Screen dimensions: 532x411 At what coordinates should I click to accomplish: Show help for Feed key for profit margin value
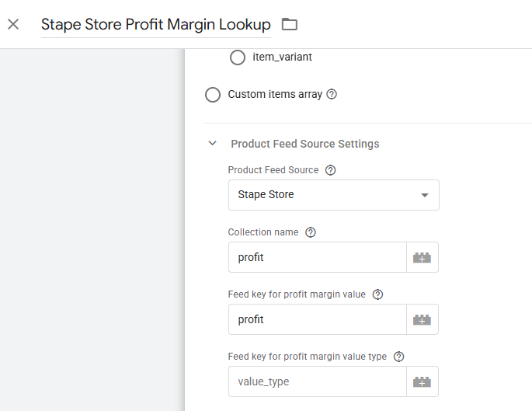pos(377,294)
